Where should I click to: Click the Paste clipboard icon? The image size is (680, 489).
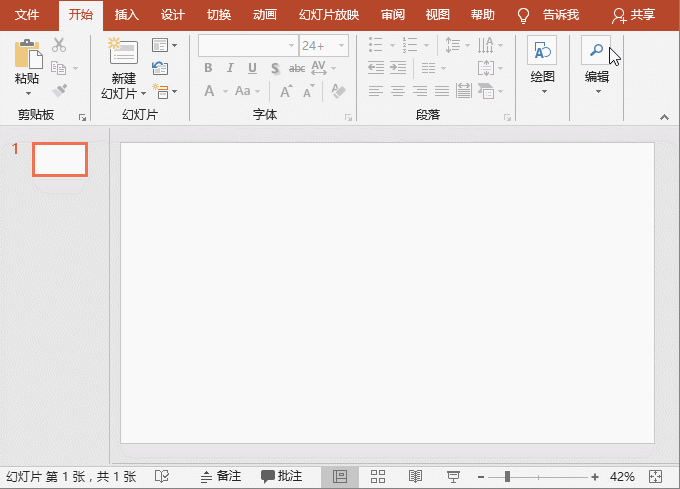[27, 54]
